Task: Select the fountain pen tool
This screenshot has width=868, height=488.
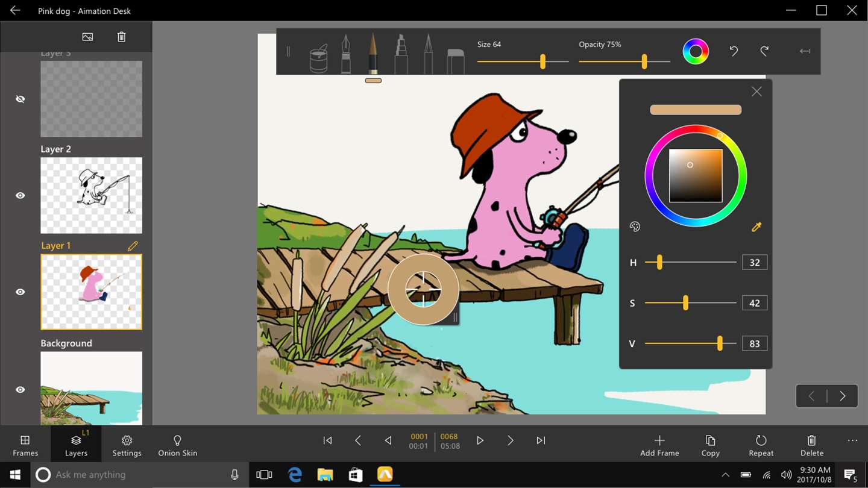Action: 346,54
